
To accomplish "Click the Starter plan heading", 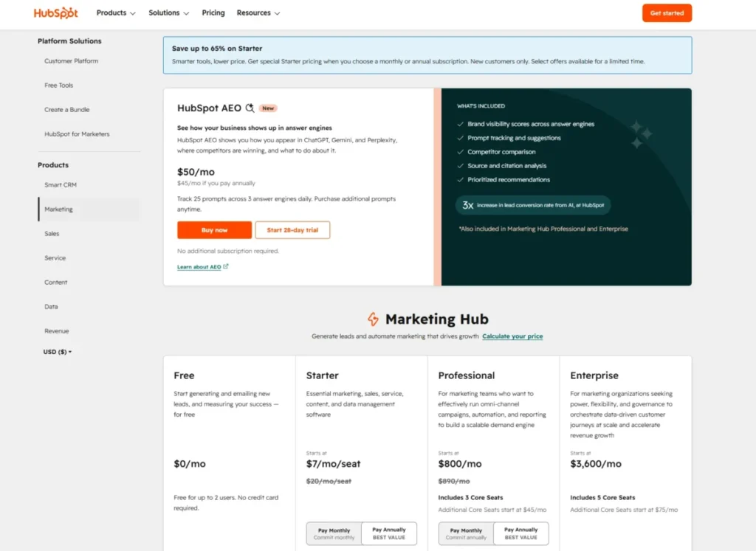I will pos(323,375).
